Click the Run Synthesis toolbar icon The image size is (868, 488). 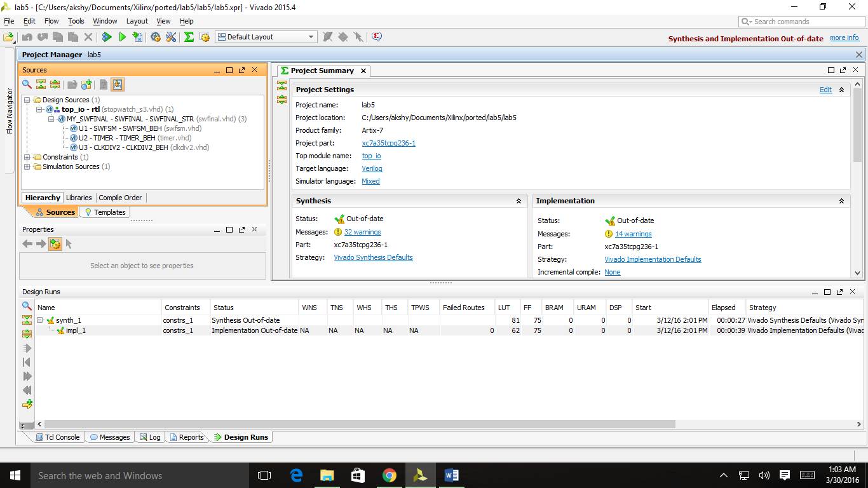pos(107,37)
